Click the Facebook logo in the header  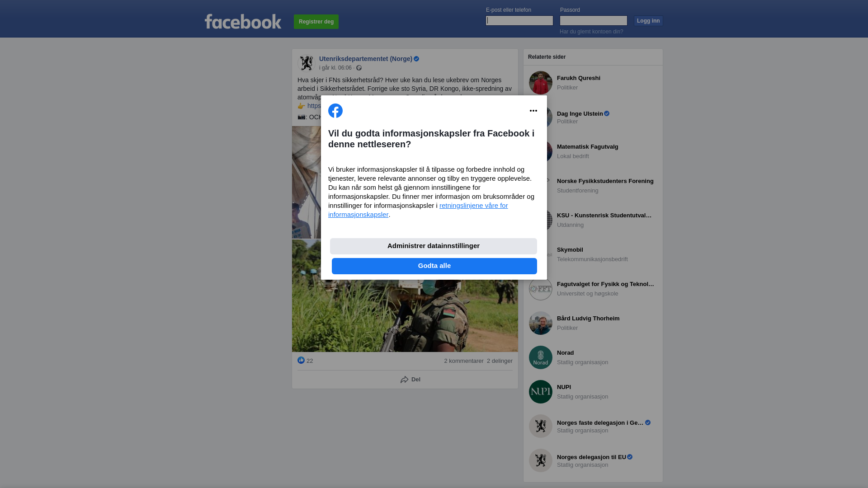pos(243,21)
